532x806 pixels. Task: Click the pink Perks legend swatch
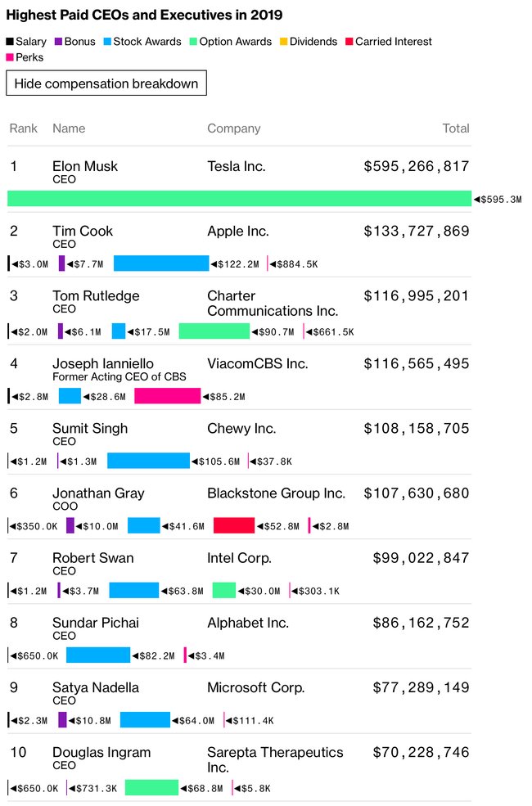coord(10,57)
